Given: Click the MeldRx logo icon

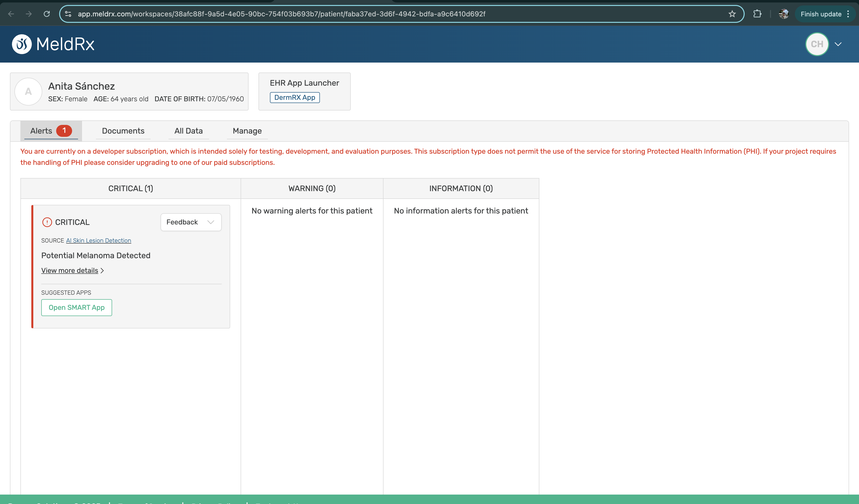Looking at the screenshot, I should pyautogui.click(x=22, y=44).
